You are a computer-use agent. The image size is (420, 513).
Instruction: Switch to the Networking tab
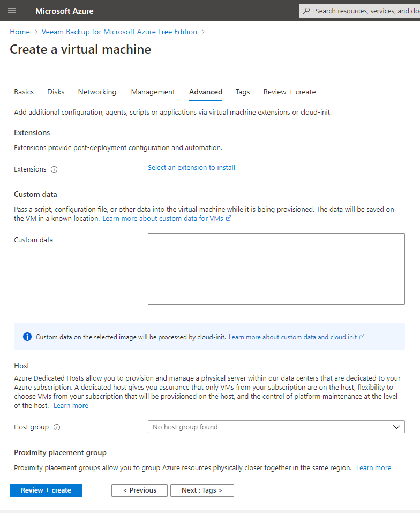tap(97, 92)
